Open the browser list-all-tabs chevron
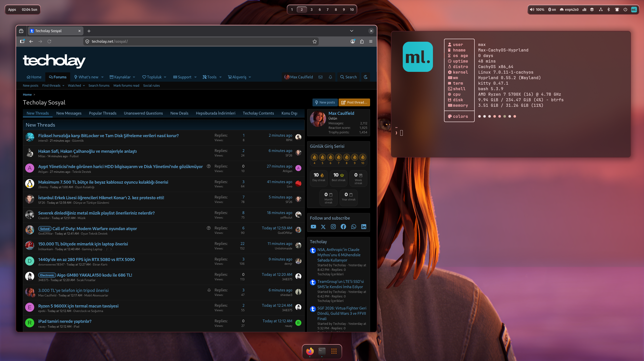 352,31
